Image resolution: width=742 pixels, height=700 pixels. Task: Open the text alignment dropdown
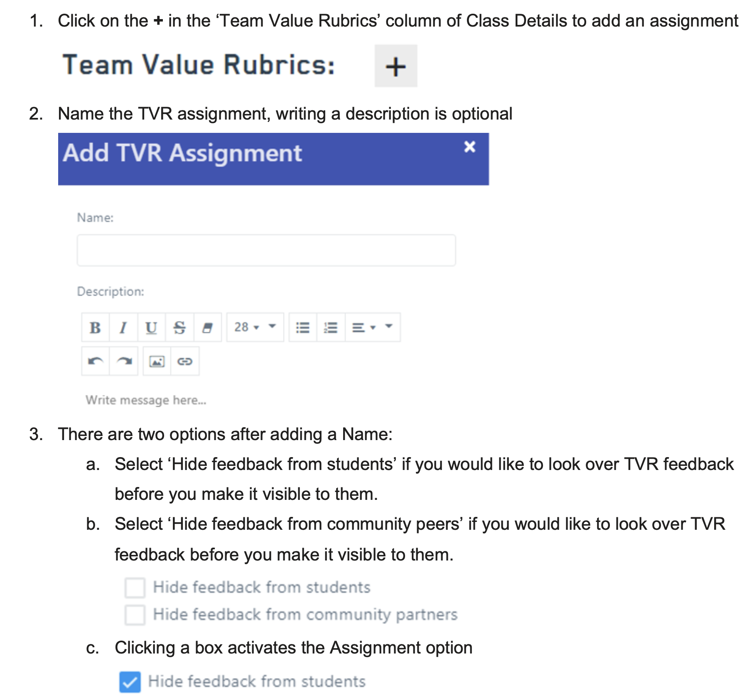pos(364,328)
